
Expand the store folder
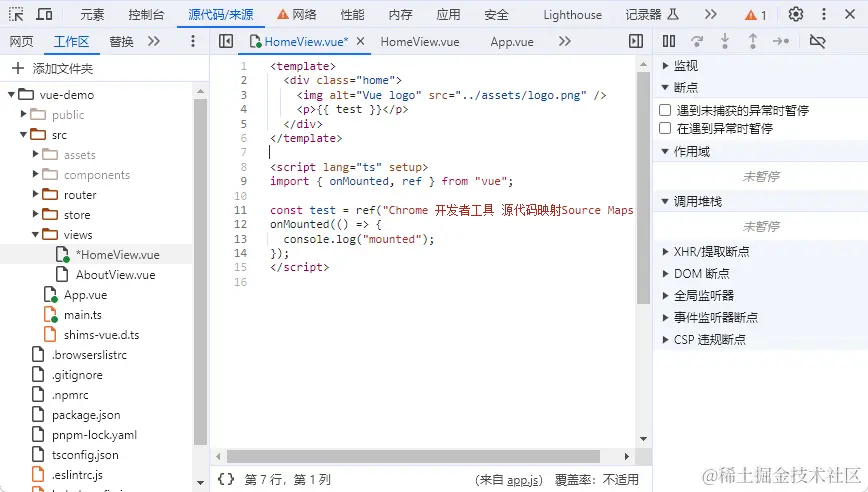point(35,214)
